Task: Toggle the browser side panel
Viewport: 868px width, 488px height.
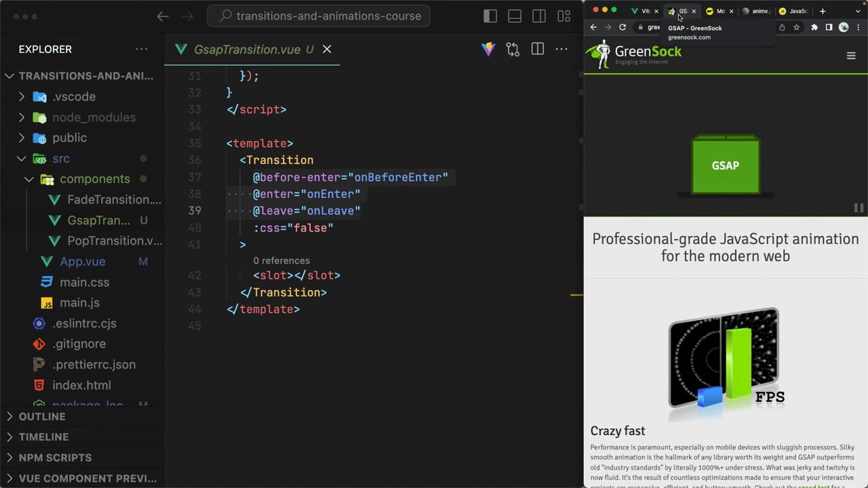Action: click(829, 27)
